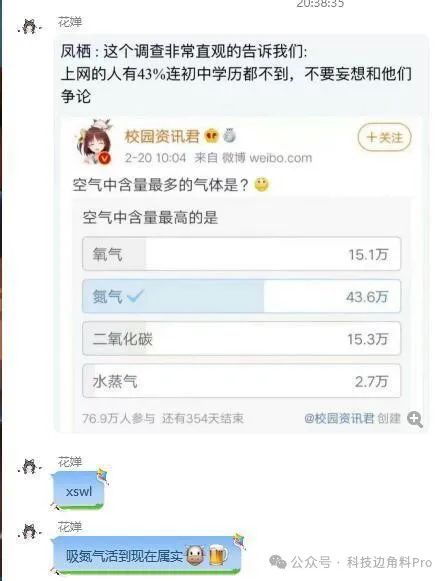The height and width of the screenshot is (581, 446).
Task: Click the cow emoji in last message
Action: click(x=195, y=555)
